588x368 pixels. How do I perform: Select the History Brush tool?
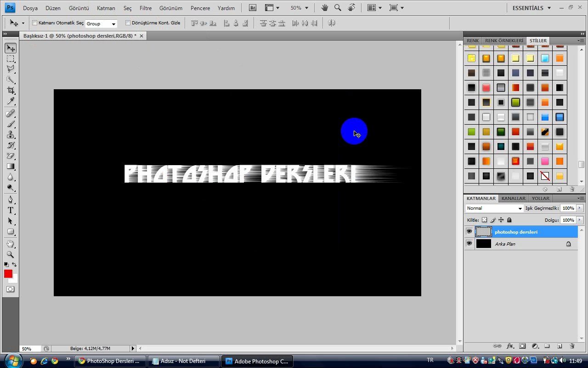11,145
